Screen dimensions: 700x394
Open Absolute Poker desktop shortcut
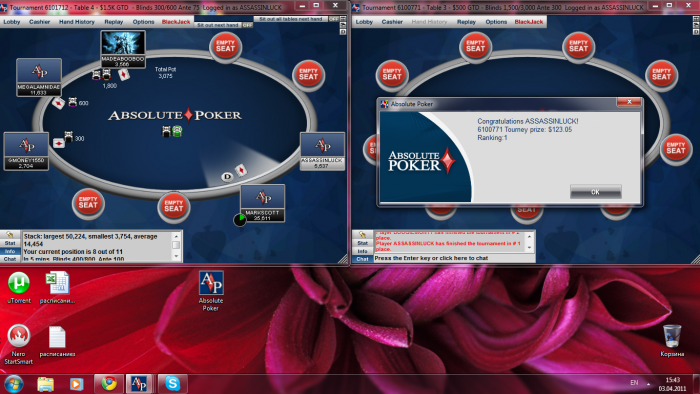211,291
